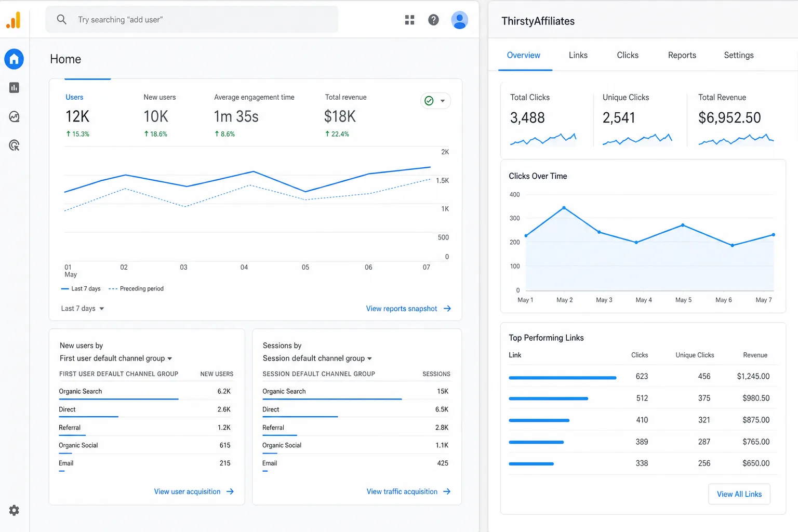Switch to the Clicks tab

tap(628, 55)
